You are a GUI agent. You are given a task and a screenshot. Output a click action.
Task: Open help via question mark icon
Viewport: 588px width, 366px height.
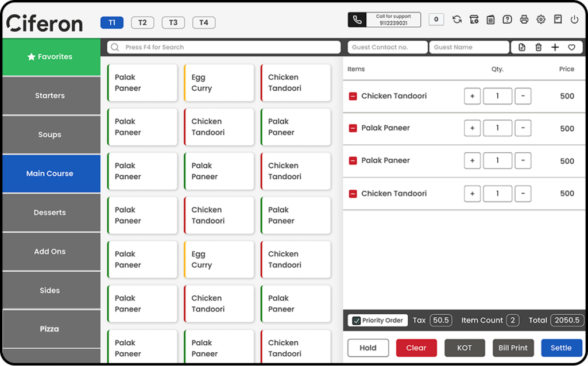click(x=507, y=19)
